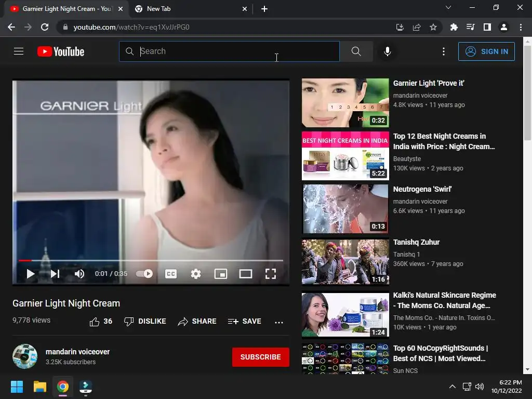Bookmark this page with star icon
The height and width of the screenshot is (399, 532).
tap(433, 27)
